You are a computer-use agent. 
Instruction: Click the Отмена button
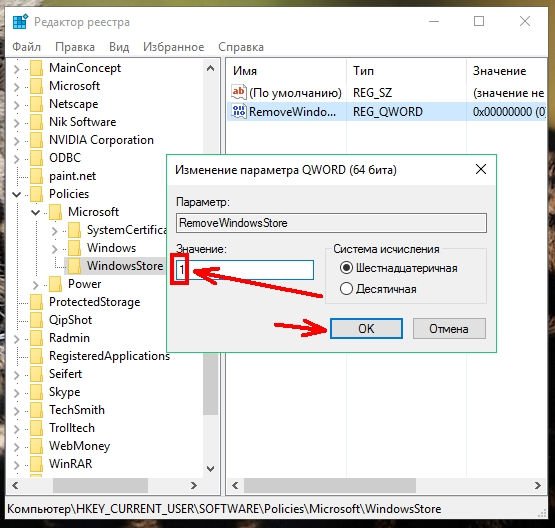point(449,329)
